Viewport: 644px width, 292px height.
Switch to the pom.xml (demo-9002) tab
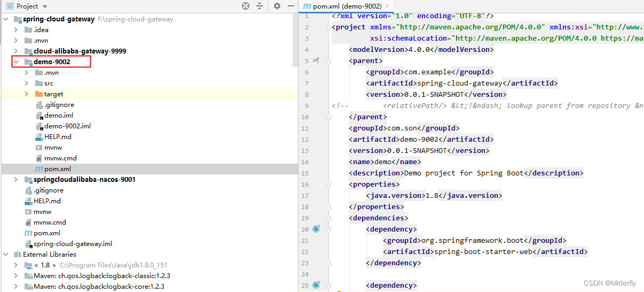(347, 6)
